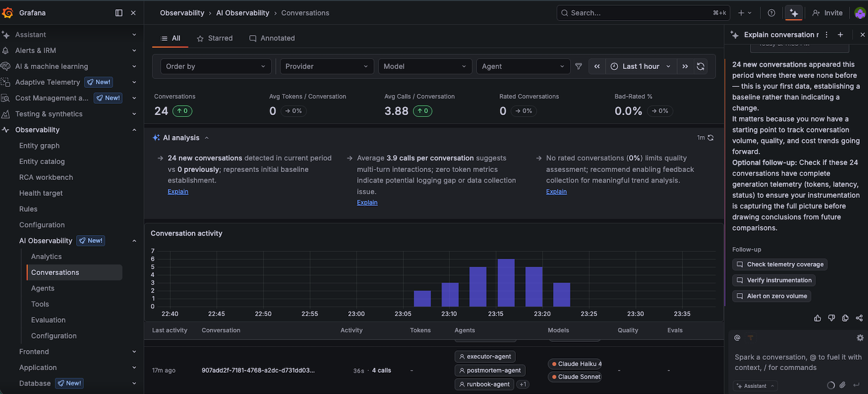Click Explain link under 24 new conversations
Image resolution: width=868 pixels, height=394 pixels.
click(x=178, y=192)
